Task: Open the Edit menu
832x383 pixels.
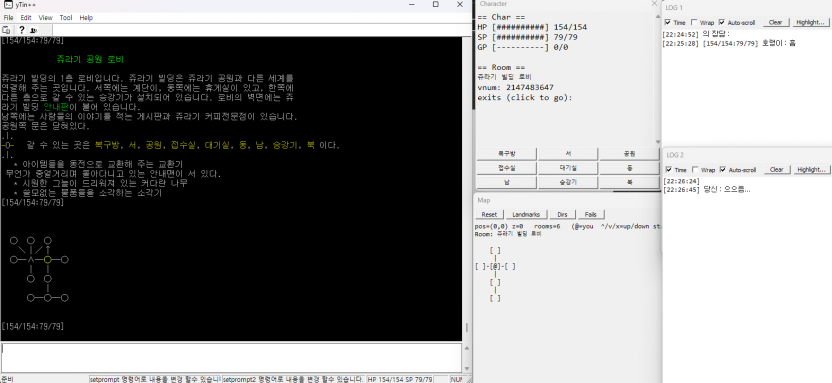Action: (x=26, y=18)
